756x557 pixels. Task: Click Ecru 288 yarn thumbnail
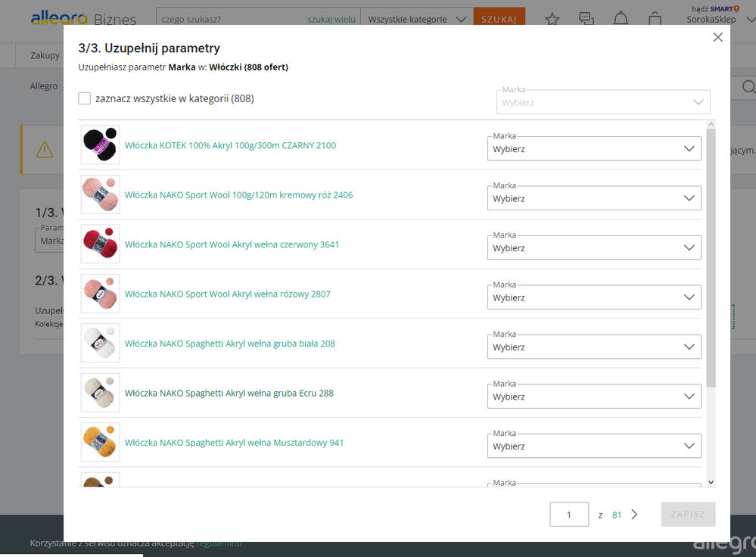pyautogui.click(x=101, y=393)
